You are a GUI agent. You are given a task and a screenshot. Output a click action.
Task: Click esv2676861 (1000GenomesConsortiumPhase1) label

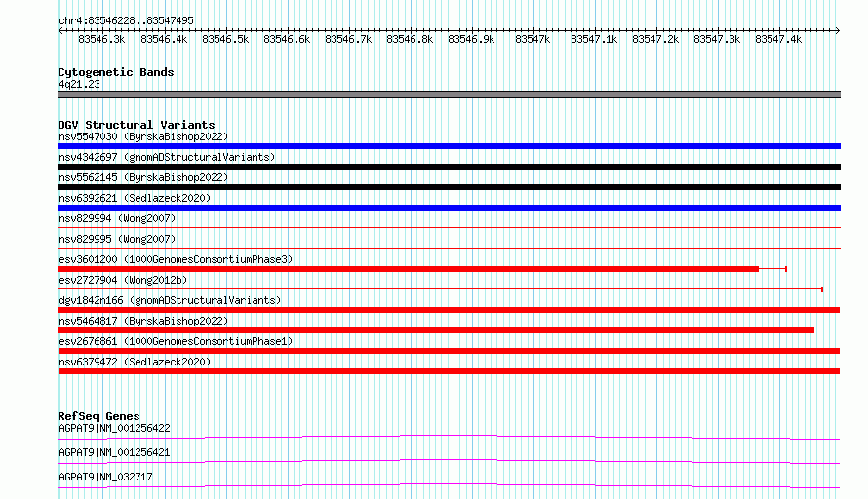click(x=176, y=341)
